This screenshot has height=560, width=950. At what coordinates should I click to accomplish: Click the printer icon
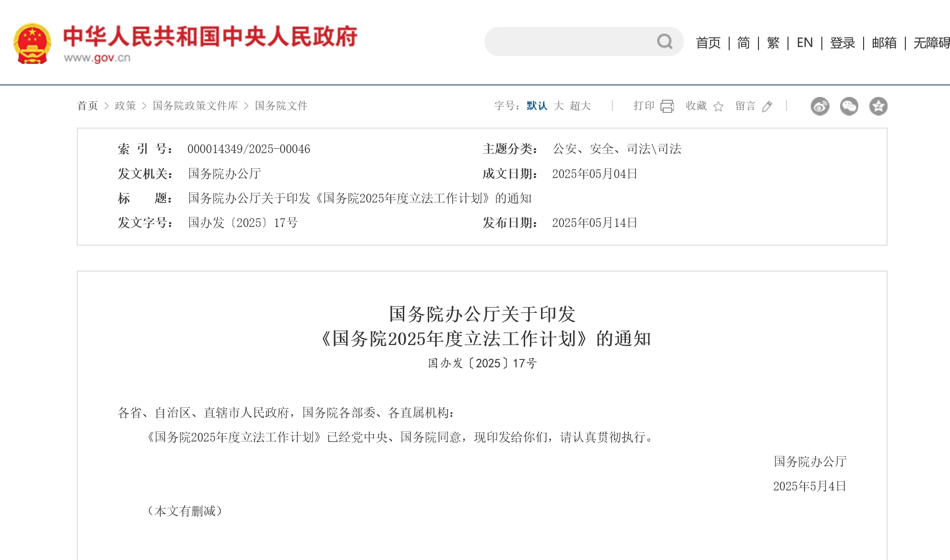point(667,106)
